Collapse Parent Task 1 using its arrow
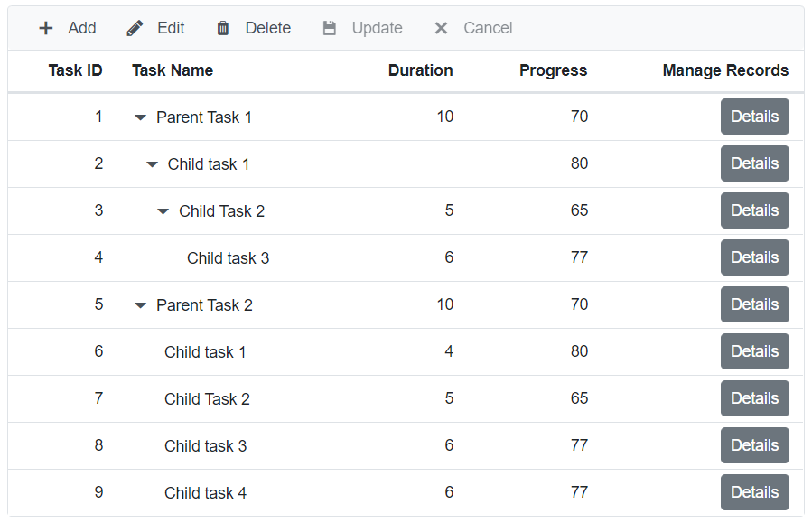The height and width of the screenshot is (523, 812). pos(140,117)
